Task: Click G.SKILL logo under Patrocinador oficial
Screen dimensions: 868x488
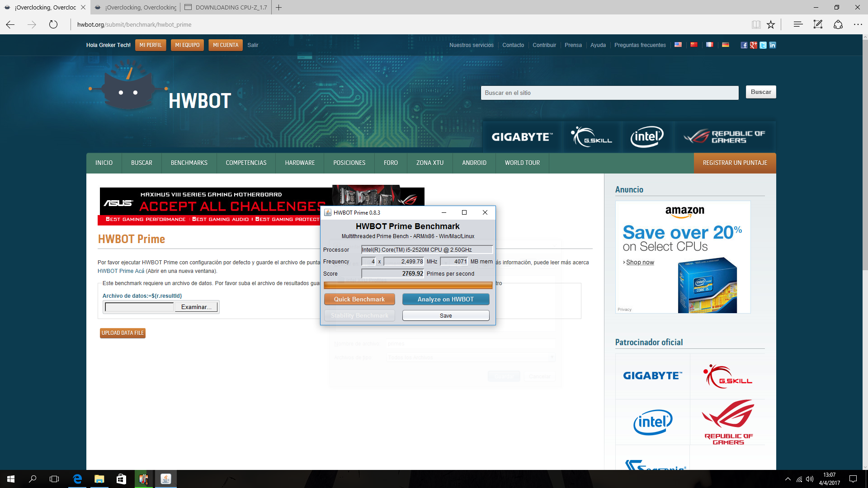Action: click(x=727, y=376)
